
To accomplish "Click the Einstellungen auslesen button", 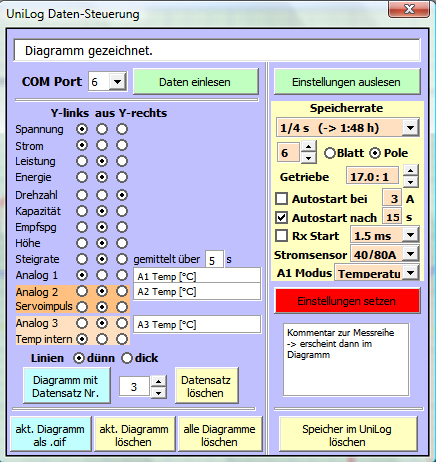I will pos(347,82).
